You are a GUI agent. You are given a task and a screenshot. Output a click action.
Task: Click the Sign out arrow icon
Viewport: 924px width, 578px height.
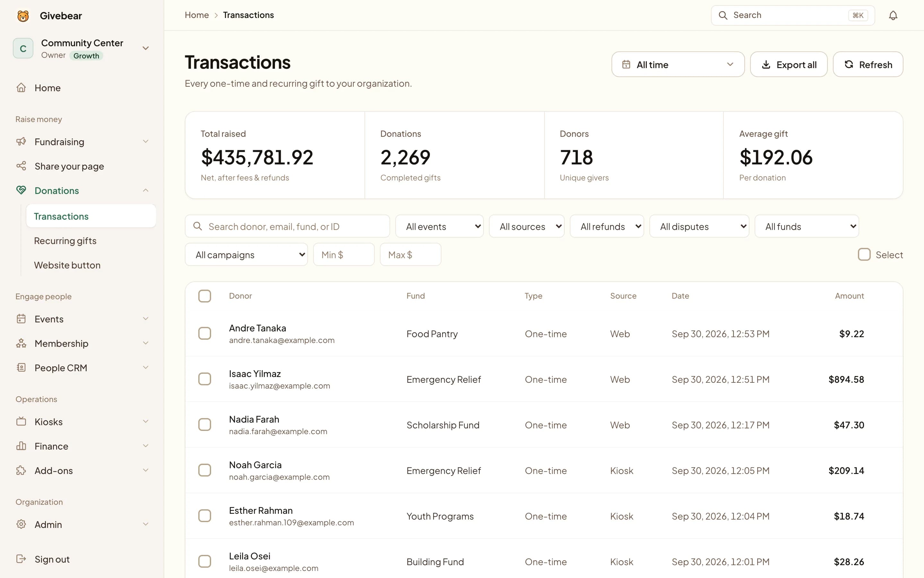pyautogui.click(x=21, y=559)
